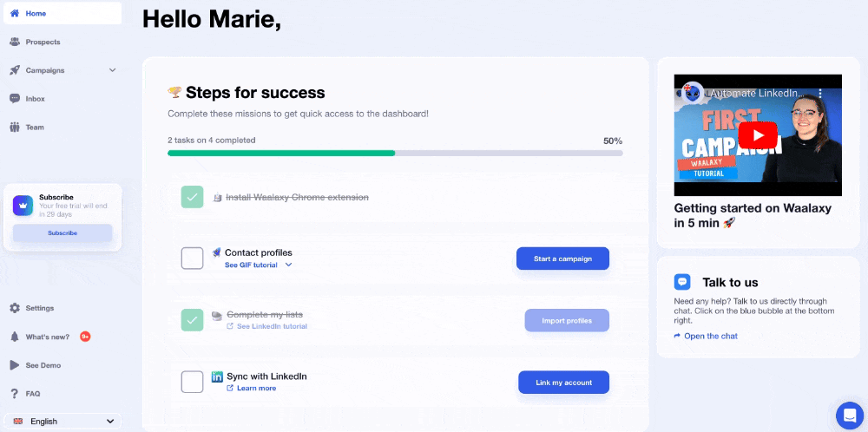Click the Campaigns rocket icon
Image resolution: width=868 pixels, height=432 pixels.
click(x=15, y=70)
